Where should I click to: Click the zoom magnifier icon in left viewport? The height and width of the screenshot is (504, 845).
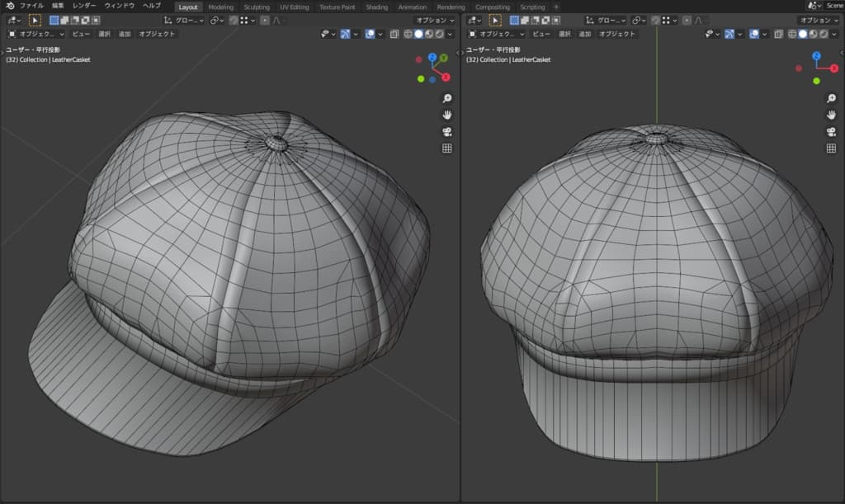click(x=446, y=98)
